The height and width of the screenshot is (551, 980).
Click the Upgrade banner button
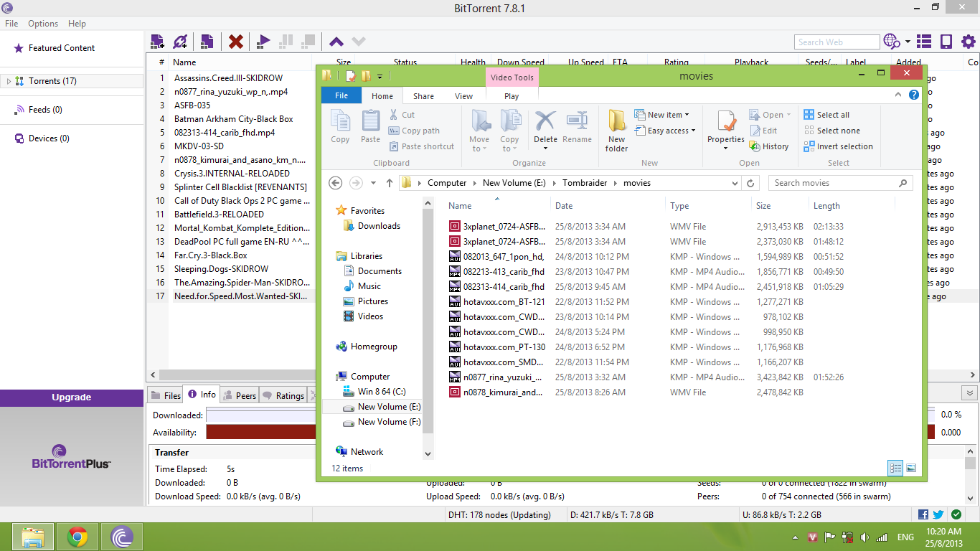72,397
